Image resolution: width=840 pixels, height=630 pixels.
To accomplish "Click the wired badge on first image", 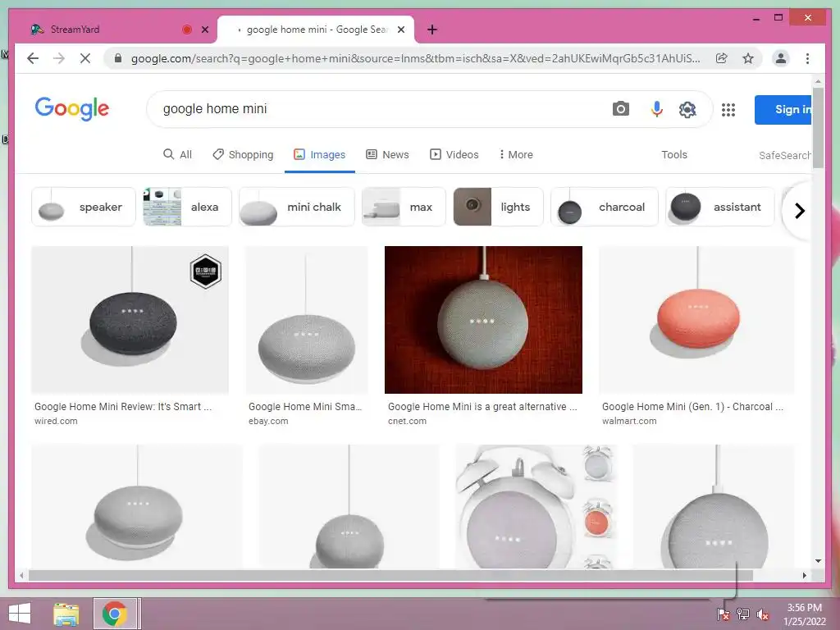I will click(206, 272).
